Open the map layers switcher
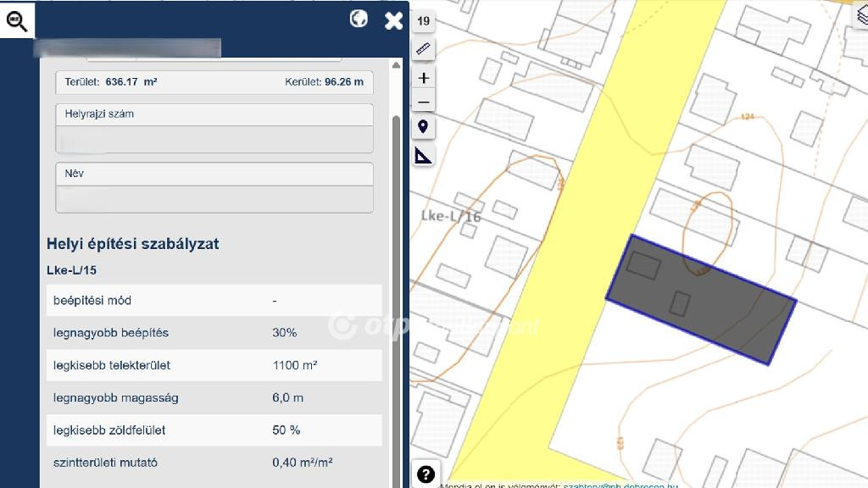The image size is (868, 488). (x=860, y=17)
